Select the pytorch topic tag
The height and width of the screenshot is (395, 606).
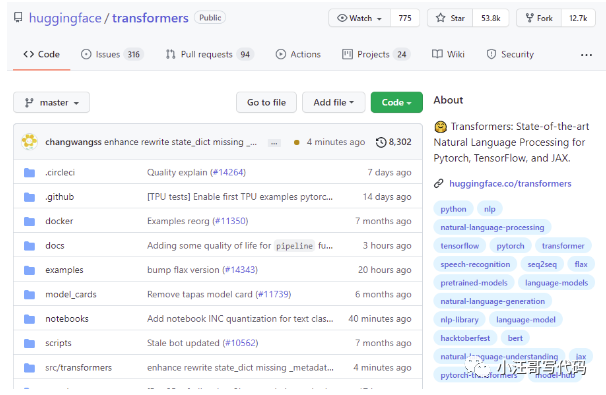[511, 246]
